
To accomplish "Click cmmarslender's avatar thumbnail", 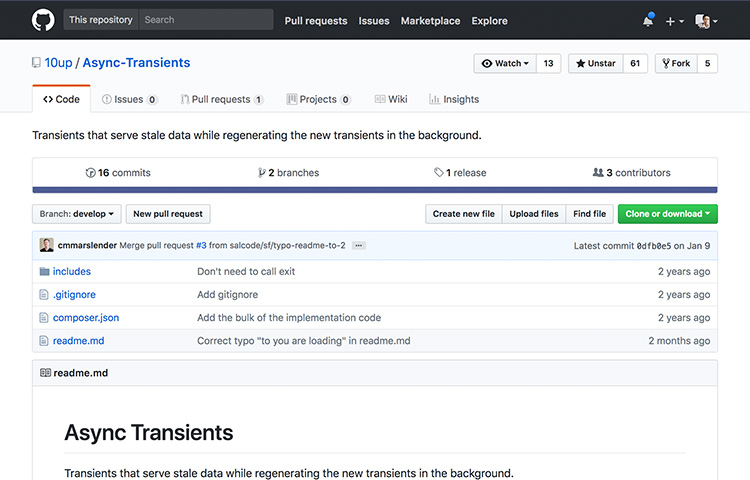I will (x=46, y=245).
